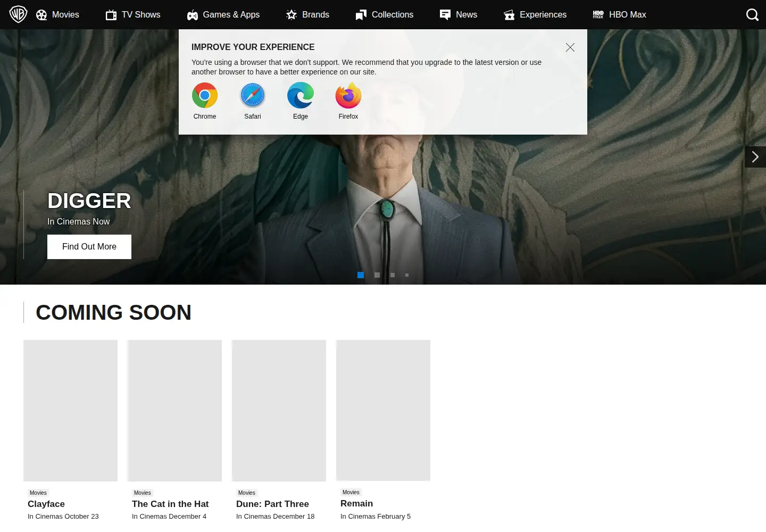
Task: Visit HBO Max from the navigation
Action: (x=628, y=15)
